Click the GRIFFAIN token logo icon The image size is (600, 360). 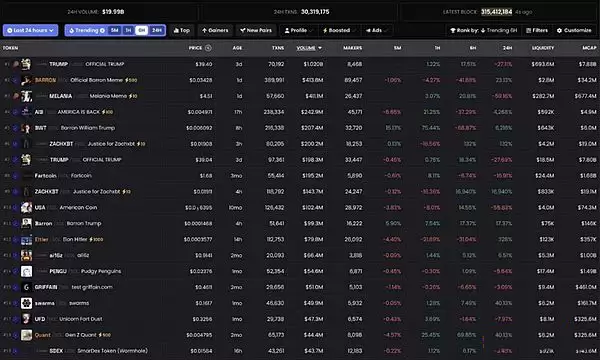point(26,287)
